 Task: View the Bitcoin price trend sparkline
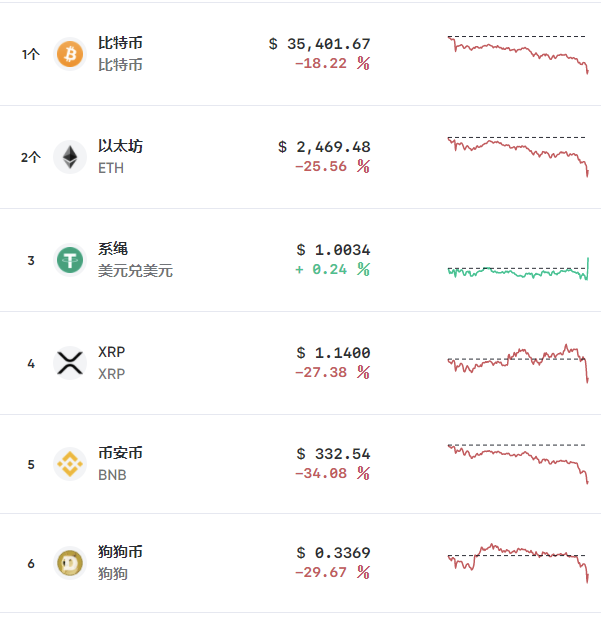pyautogui.click(x=517, y=54)
